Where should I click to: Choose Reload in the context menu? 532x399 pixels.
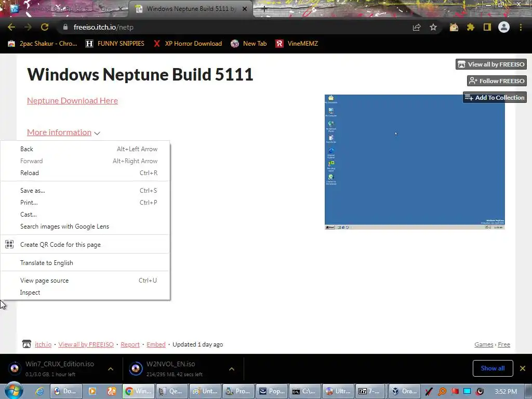pos(85,172)
